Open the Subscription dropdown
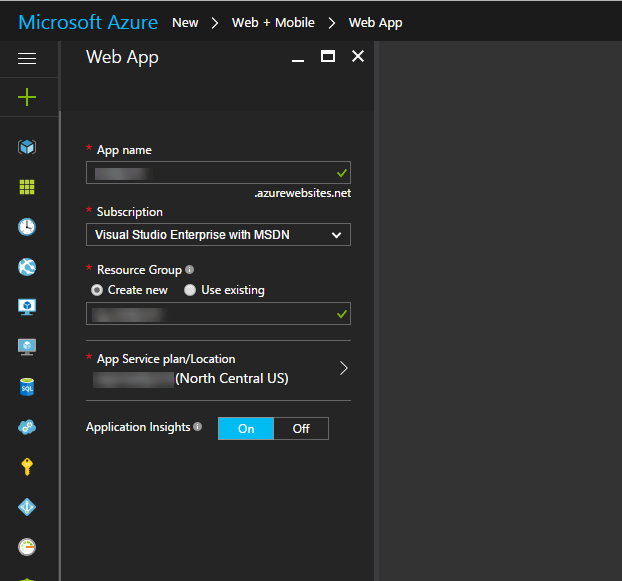This screenshot has height=581, width=622. tap(218, 235)
